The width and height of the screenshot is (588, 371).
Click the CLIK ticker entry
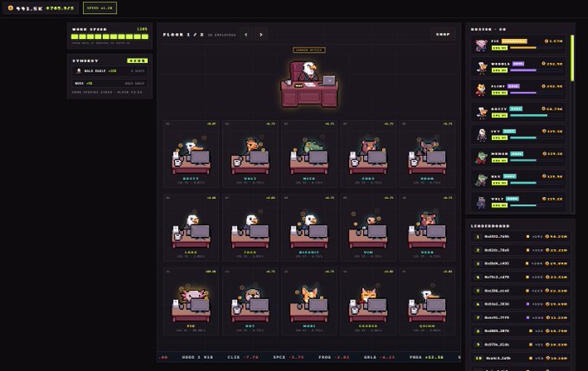click(243, 357)
